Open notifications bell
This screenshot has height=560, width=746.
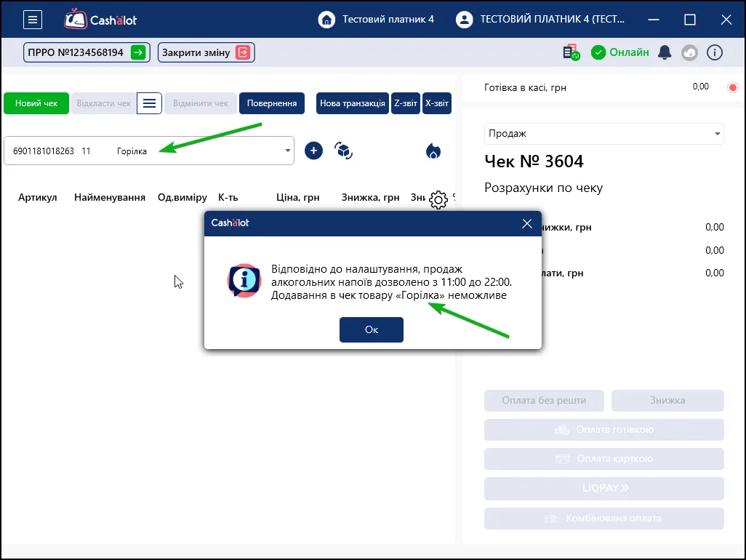(x=665, y=52)
